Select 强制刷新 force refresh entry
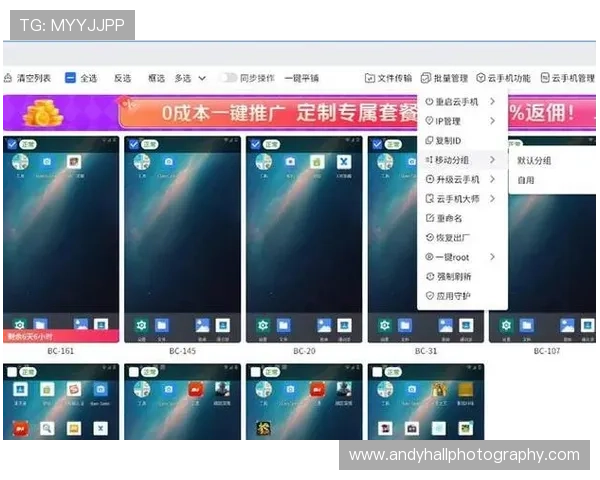Screen dimensions: 600x480 (x=462, y=276)
